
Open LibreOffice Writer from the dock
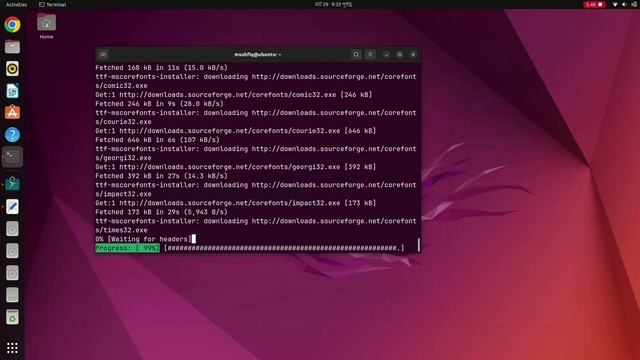(12, 91)
